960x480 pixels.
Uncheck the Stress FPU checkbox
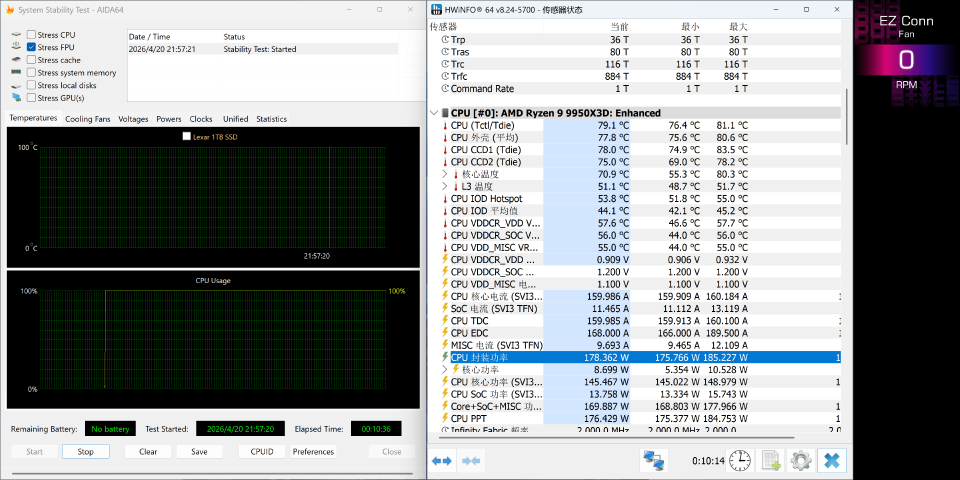[31, 47]
